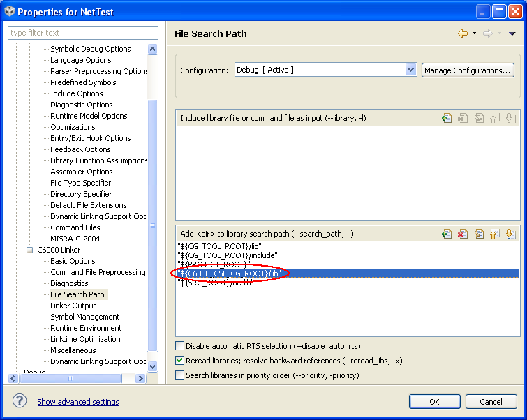527x420 pixels.
Task: Enable Disable automatic RTS selection checkbox
Action: (x=180, y=346)
